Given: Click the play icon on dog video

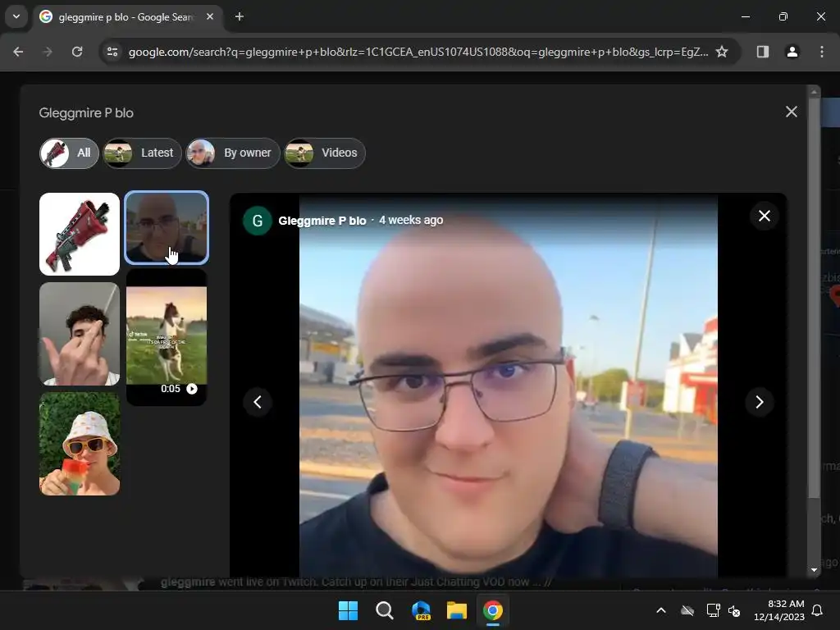Looking at the screenshot, I should (x=192, y=389).
